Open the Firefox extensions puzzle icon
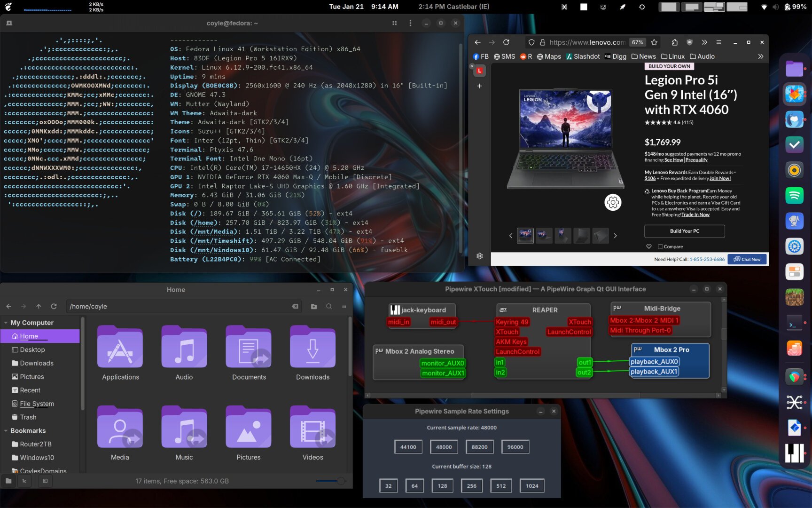812x508 pixels. pos(674,42)
